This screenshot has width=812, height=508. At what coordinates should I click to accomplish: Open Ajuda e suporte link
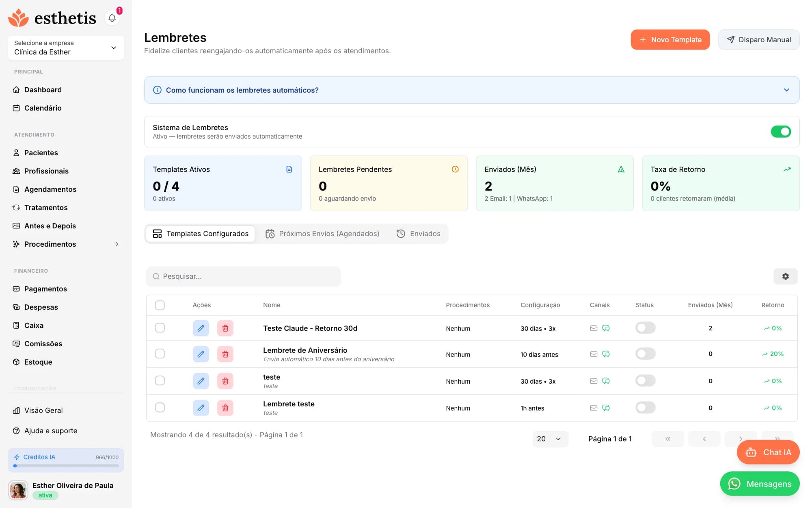point(50,431)
